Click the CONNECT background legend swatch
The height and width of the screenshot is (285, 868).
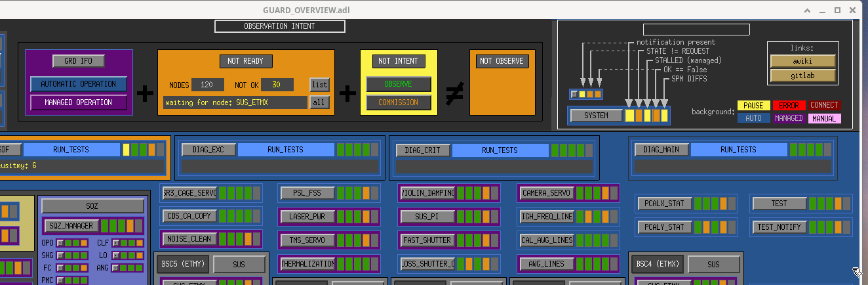click(824, 105)
